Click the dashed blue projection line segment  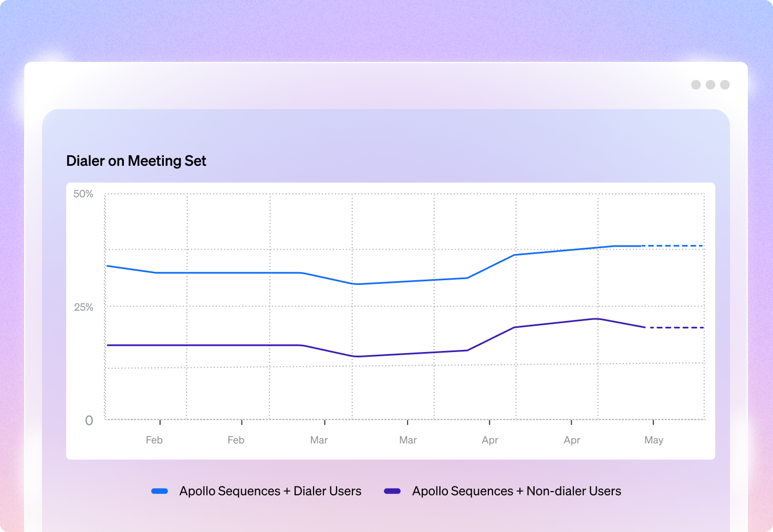coord(673,246)
